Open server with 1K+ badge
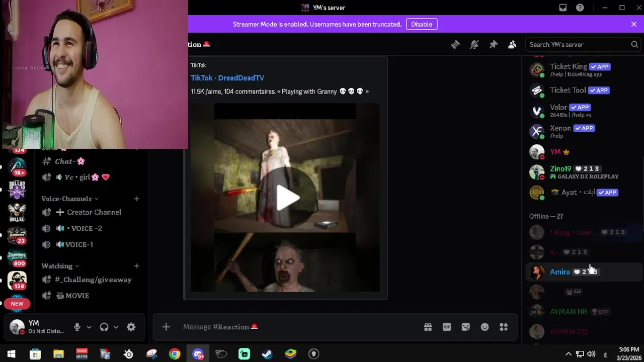The width and height of the screenshot is (644, 362). [x=17, y=167]
